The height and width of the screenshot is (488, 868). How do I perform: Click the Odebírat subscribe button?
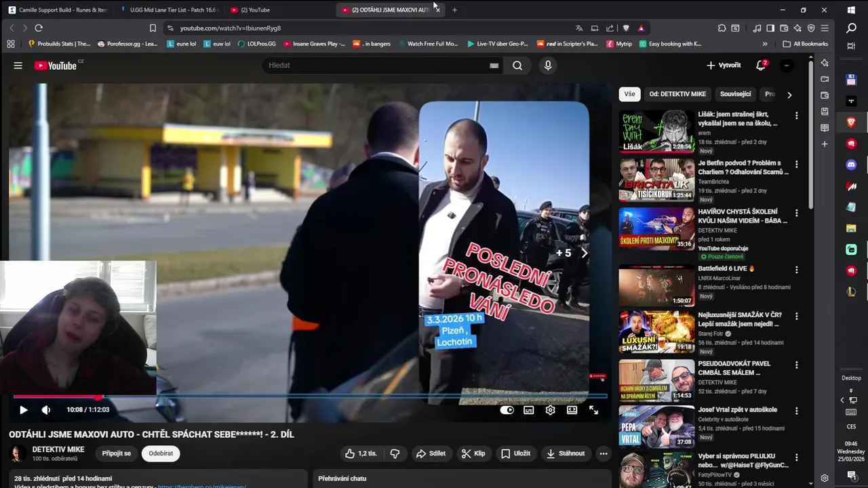161,453
